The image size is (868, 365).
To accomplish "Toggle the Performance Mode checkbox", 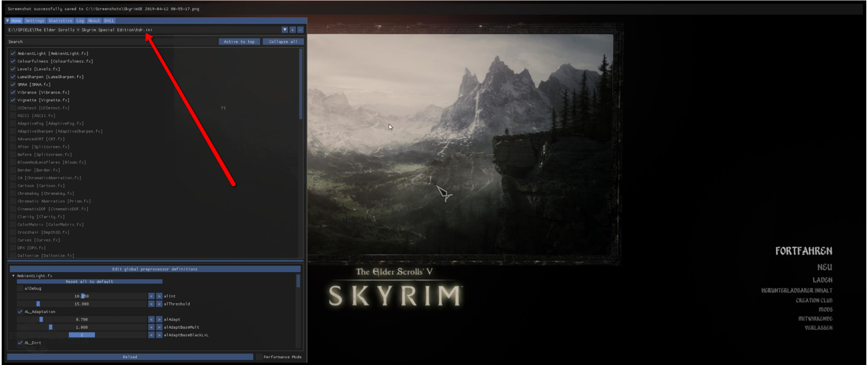I will [259, 357].
